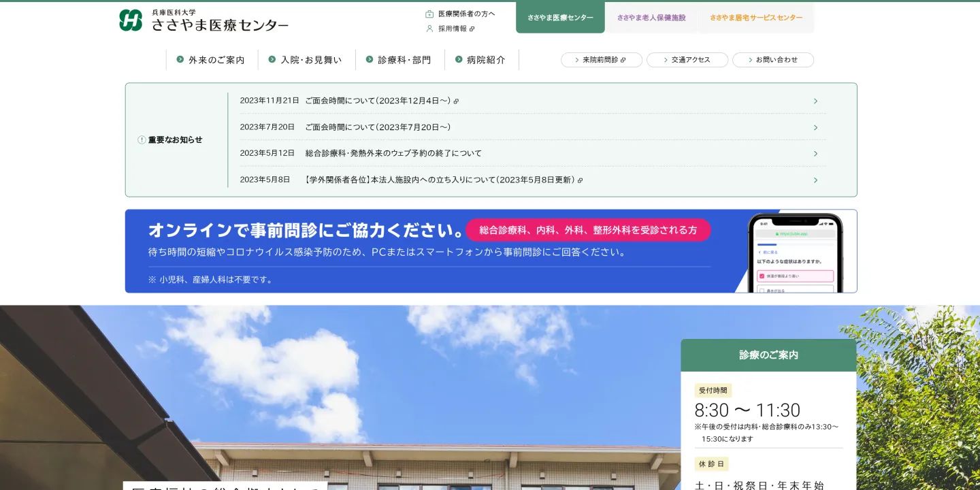Click the お問い合わせ button
980x490 pixels.
[773, 60]
